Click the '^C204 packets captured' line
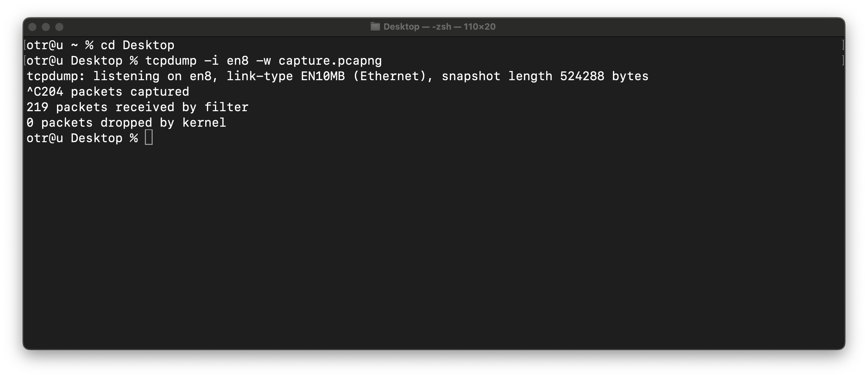This screenshot has width=868, height=378. (x=108, y=92)
